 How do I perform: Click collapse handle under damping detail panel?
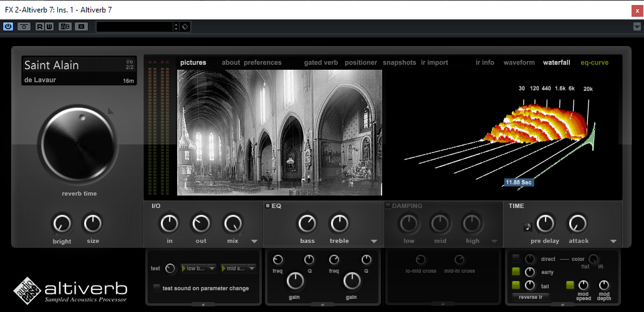(443, 304)
